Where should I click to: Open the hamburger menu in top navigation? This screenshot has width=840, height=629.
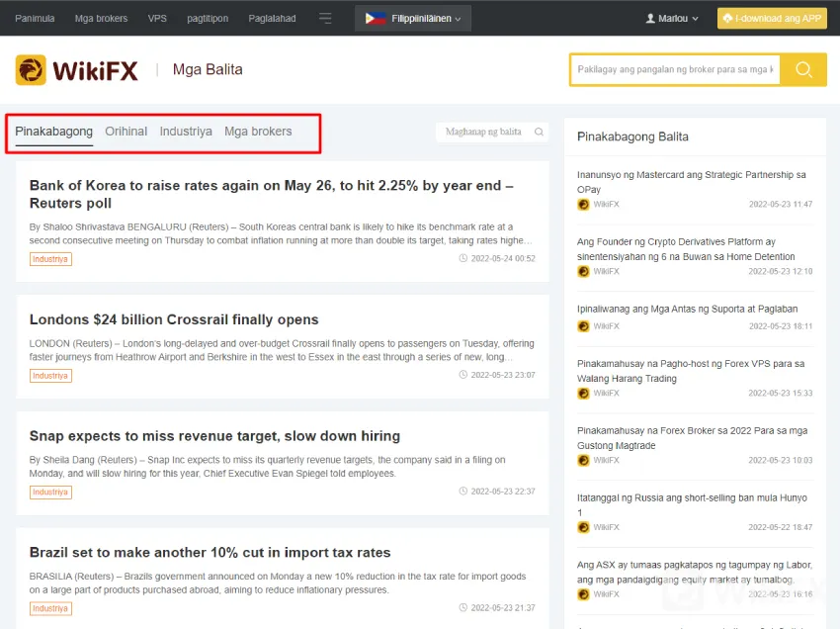coord(325,18)
